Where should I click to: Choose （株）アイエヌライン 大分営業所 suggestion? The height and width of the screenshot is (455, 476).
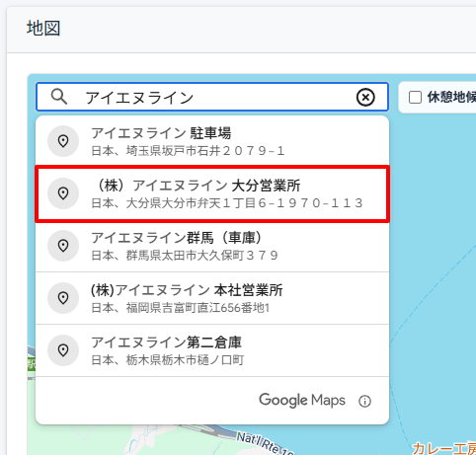click(x=212, y=193)
